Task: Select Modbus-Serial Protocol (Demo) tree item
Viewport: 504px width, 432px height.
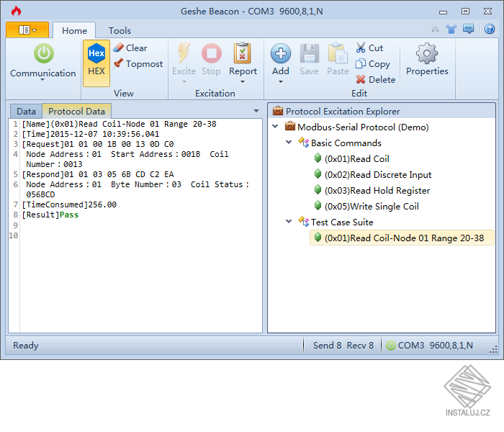Action: [363, 127]
